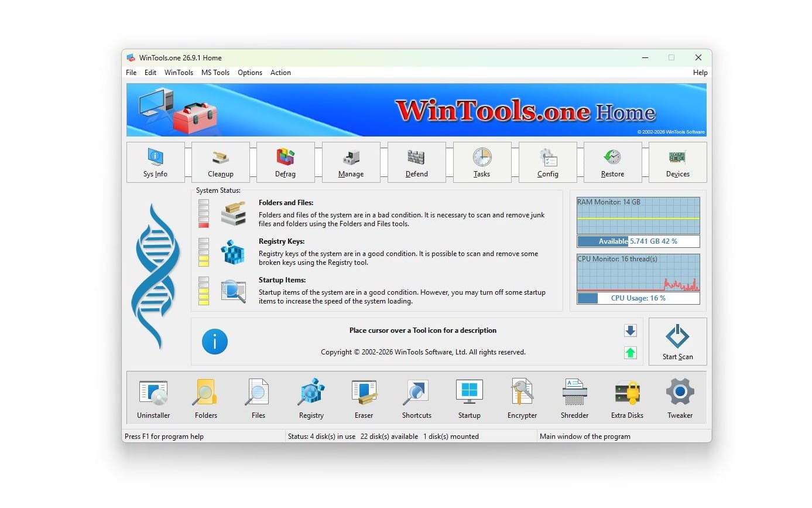Open the Registry cleaner tool
Viewport: 812px width, 508px height.
311,399
